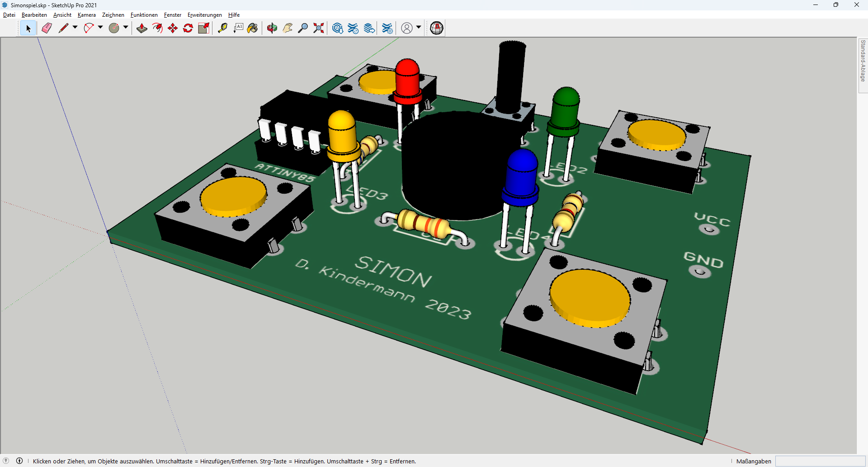868x467 pixels.
Task: Select the Orbit camera tool
Action: (272, 29)
